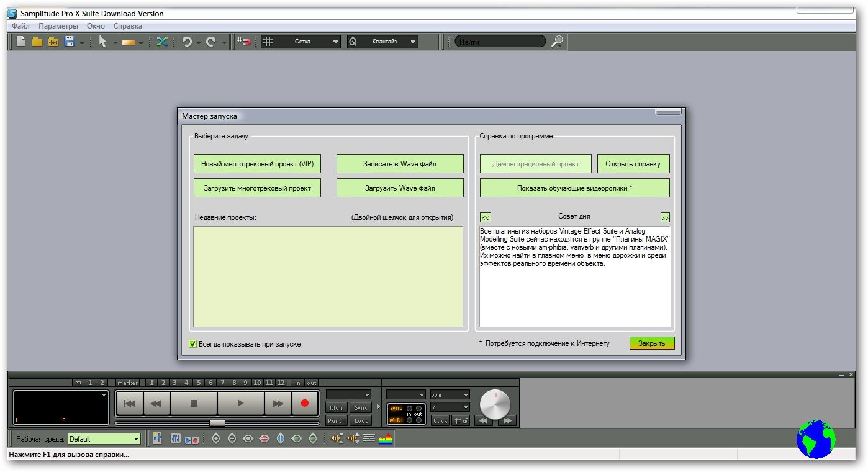Click the gray zoom-out circle icon
868x472 pixels.
pyautogui.click(x=232, y=438)
